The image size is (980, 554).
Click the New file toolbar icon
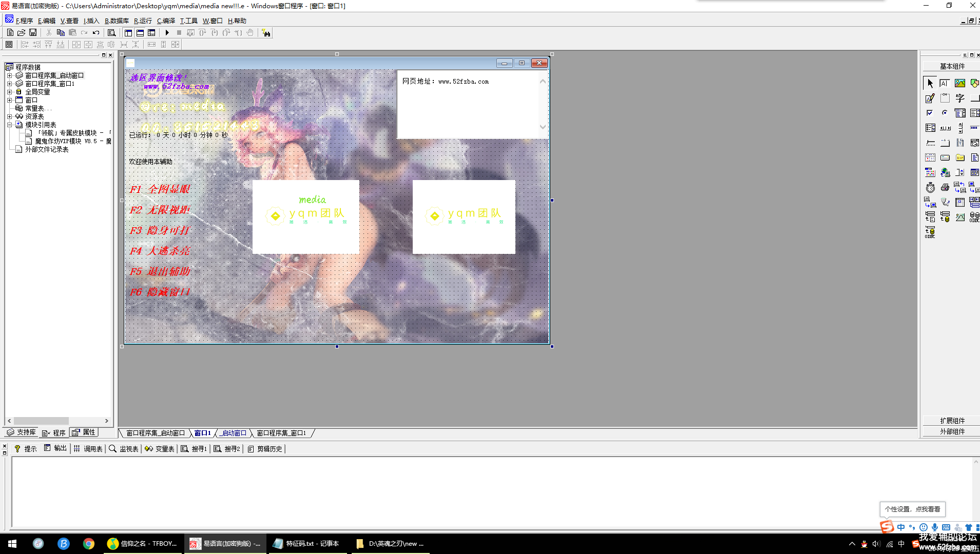(x=10, y=32)
